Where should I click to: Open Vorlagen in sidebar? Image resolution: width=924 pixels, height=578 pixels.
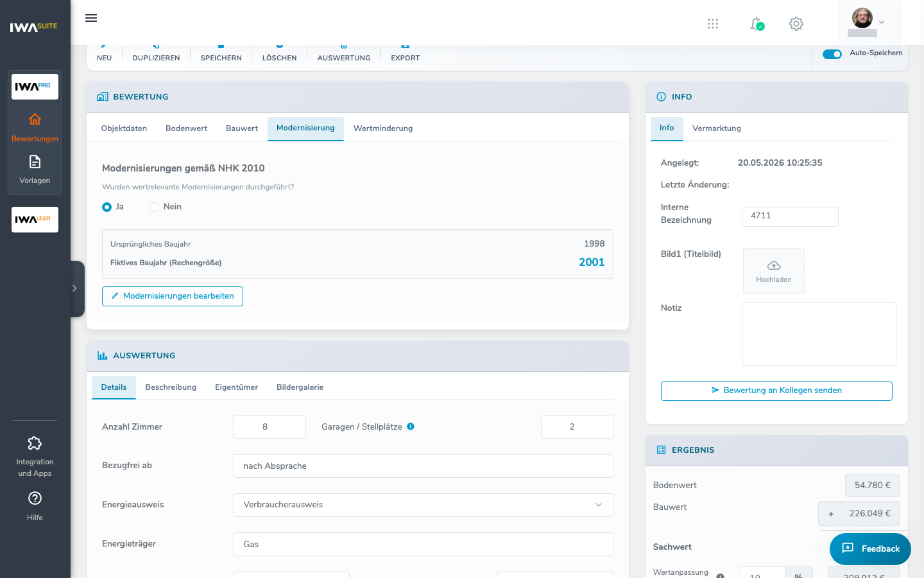[35, 170]
